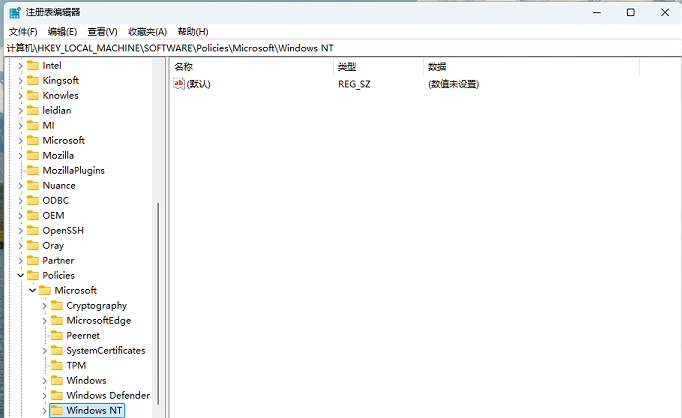Sort by the 类型 column header
This screenshot has width=682, height=418.
click(x=379, y=67)
